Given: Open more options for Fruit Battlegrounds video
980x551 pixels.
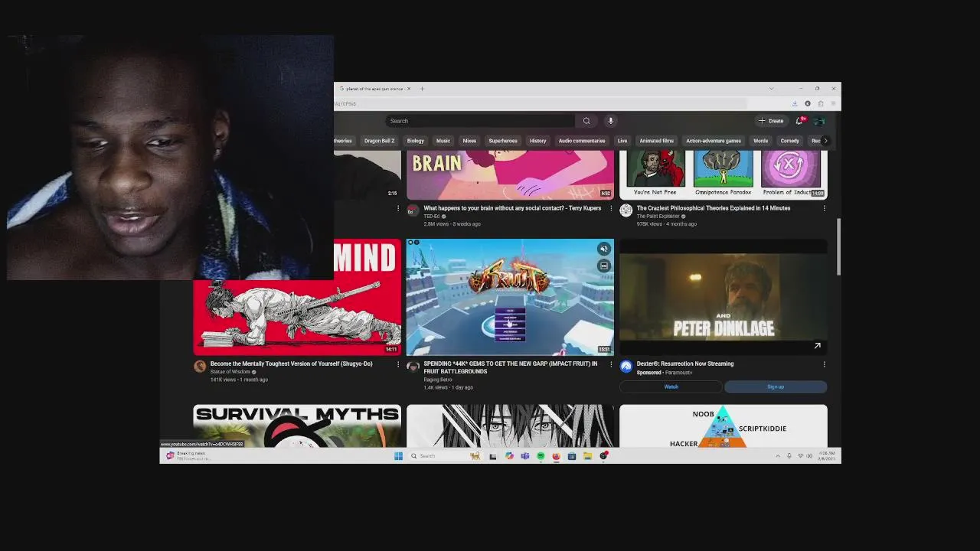Looking at the screenshot, I should [x=611, y=364].
